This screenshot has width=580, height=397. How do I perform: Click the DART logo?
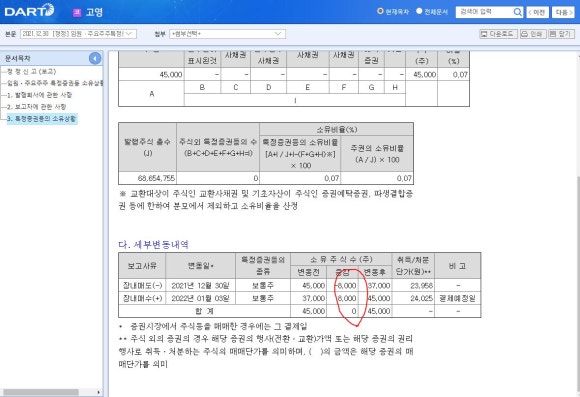[29, 10]
